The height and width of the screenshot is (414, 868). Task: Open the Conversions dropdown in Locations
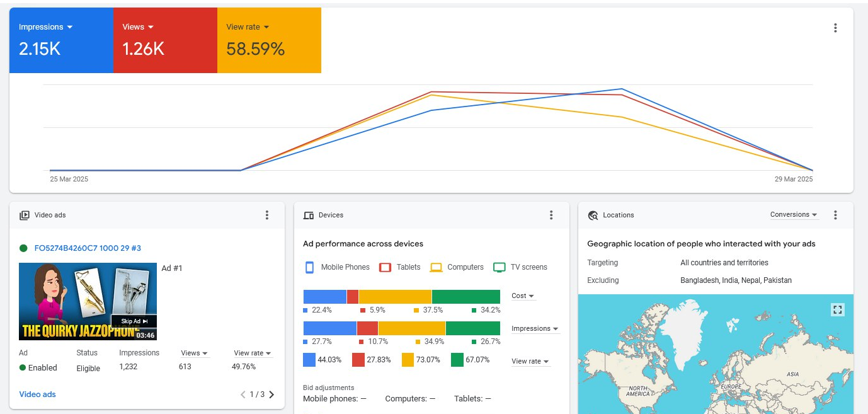click(794, 215)
